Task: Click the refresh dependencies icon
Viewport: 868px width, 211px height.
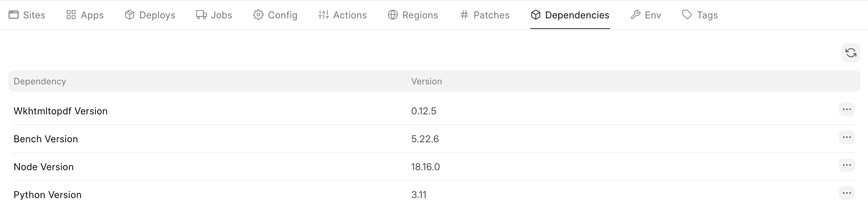Action: click(x=851, y=53)
